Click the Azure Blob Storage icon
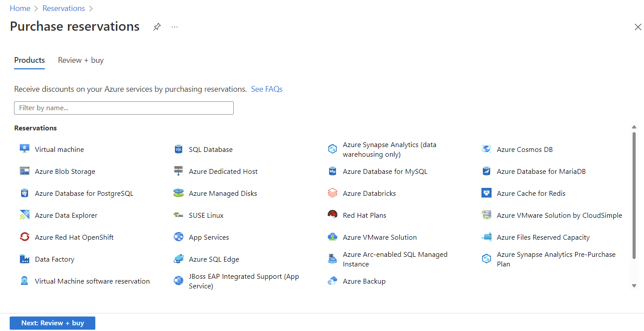 tap(25, 171)
